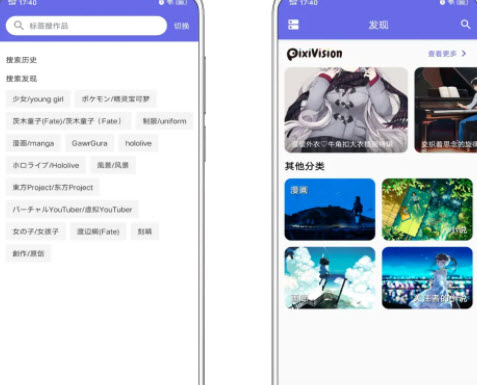Image resolution: width=477 pixels, height=385 pixels.
Task: Tap the 切换 button next to search
Action: pyautogui.click(x=182, y=26)
